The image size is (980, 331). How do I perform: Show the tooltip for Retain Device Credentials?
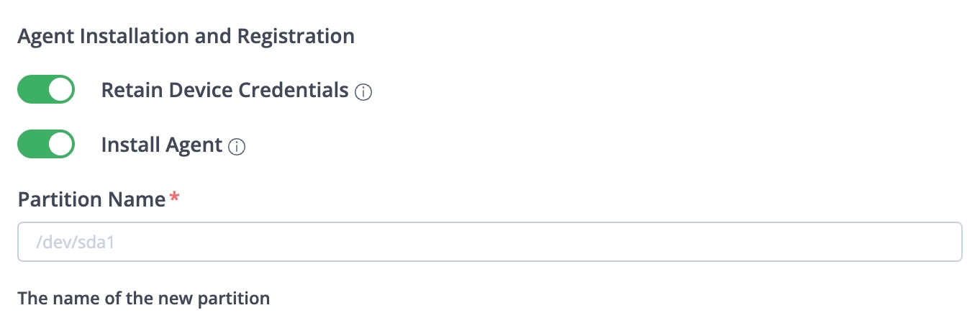364,92
